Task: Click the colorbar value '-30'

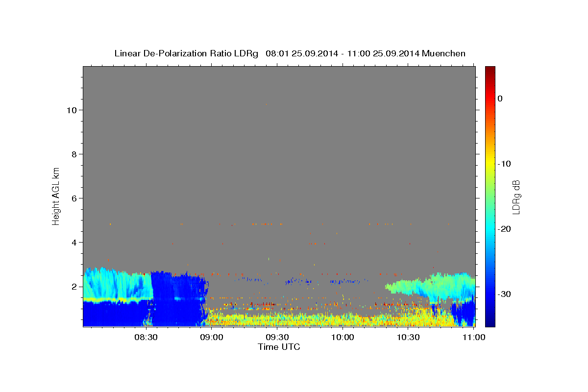Action: tap(504, 294)
